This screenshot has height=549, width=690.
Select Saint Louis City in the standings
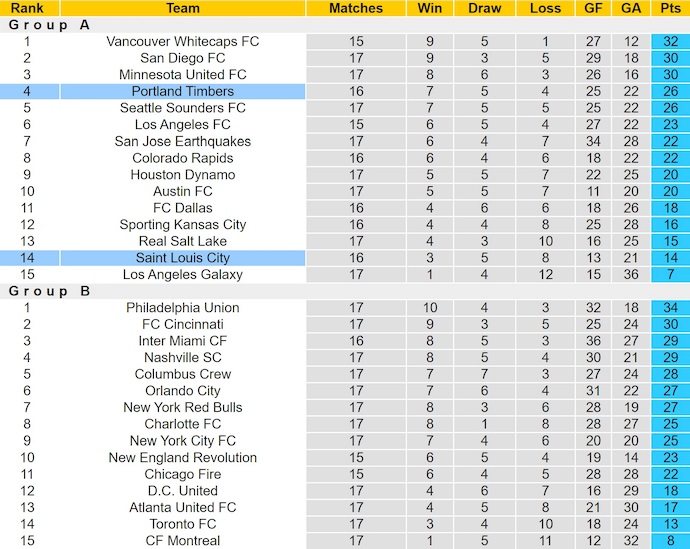point(182,258)
